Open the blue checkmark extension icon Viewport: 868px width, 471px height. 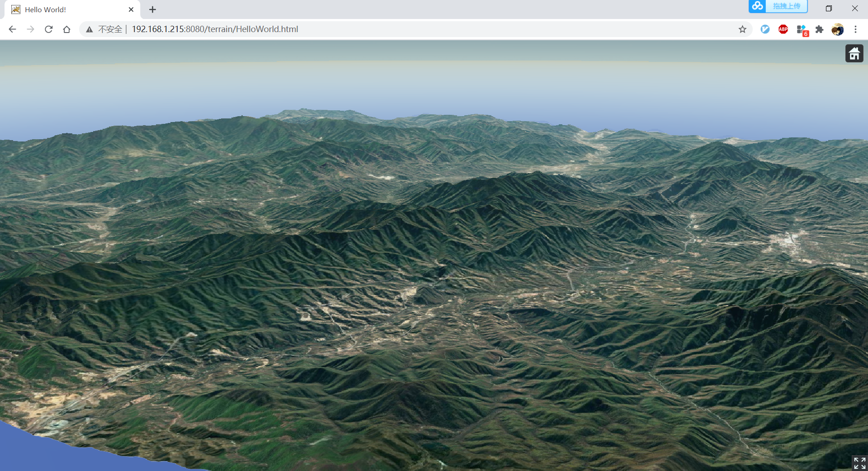tap(765, 29)
